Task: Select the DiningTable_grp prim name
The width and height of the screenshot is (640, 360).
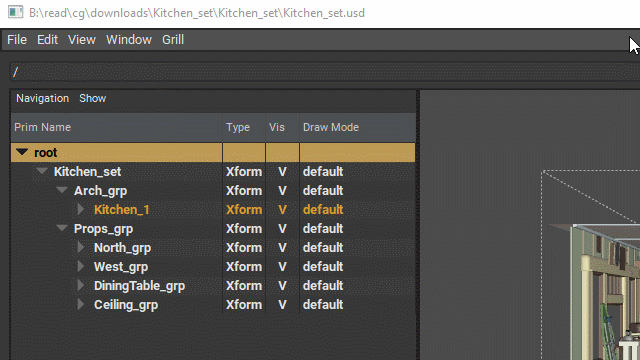Action: [139, 286]
